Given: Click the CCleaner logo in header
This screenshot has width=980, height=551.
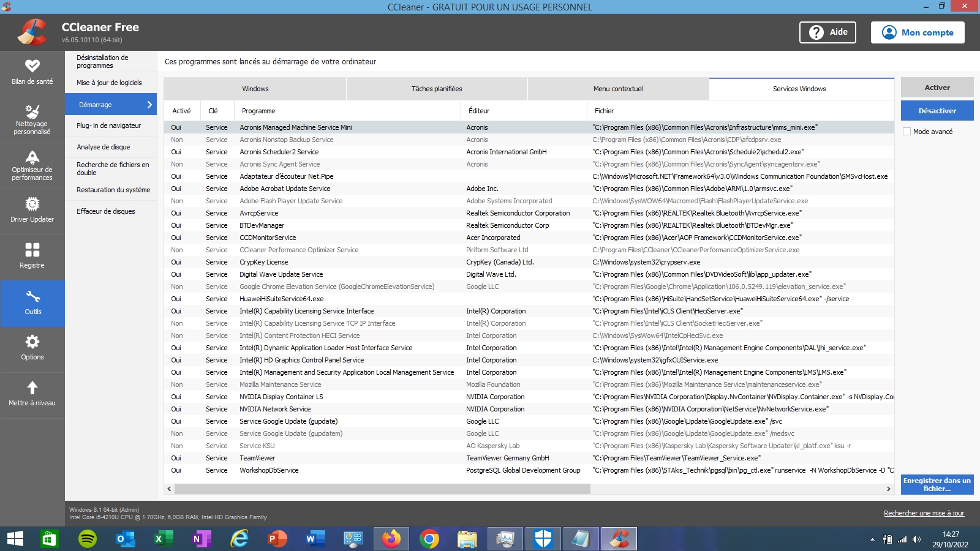Looking at the screenshot, I should [32, 32].
